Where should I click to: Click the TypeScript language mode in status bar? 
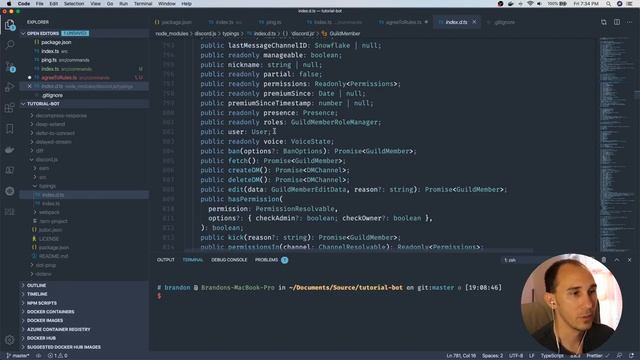pyautogui.click(x=552, y=356)
